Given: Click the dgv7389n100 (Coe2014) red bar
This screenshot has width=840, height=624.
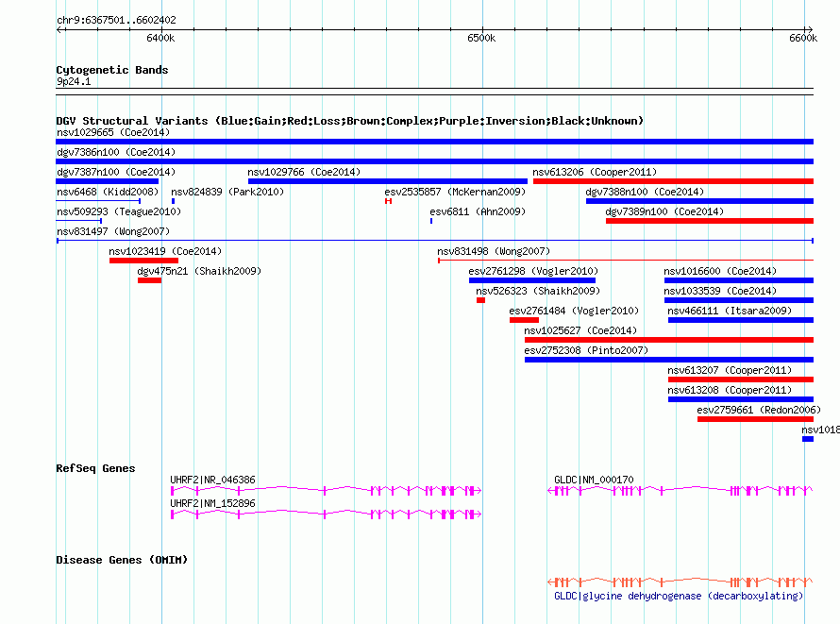Looking at the screenshot, I should [710, 221].
